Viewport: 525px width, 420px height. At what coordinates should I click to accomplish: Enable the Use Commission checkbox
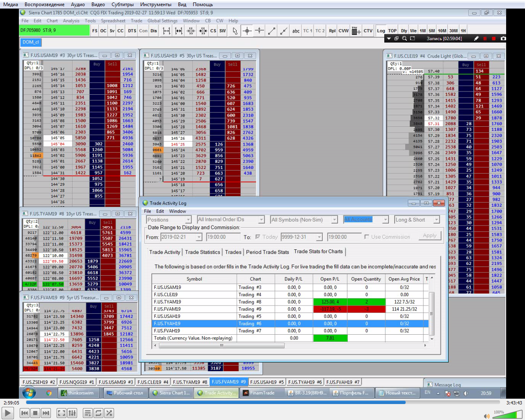(x=367, y=237)
